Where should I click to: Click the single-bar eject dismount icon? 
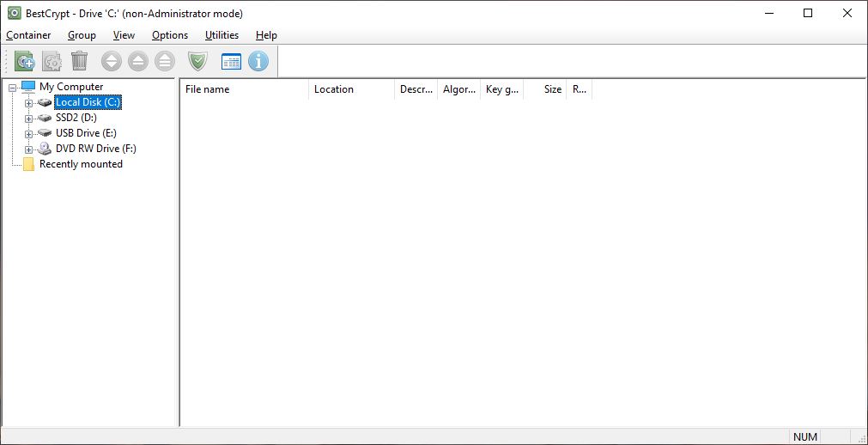138,61
